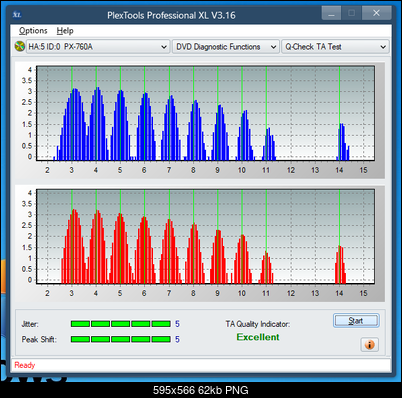The image size is (402, 398).
Task: Click the window title PlexTools Professional XL V3.16
Action: (x=171, y=15)
